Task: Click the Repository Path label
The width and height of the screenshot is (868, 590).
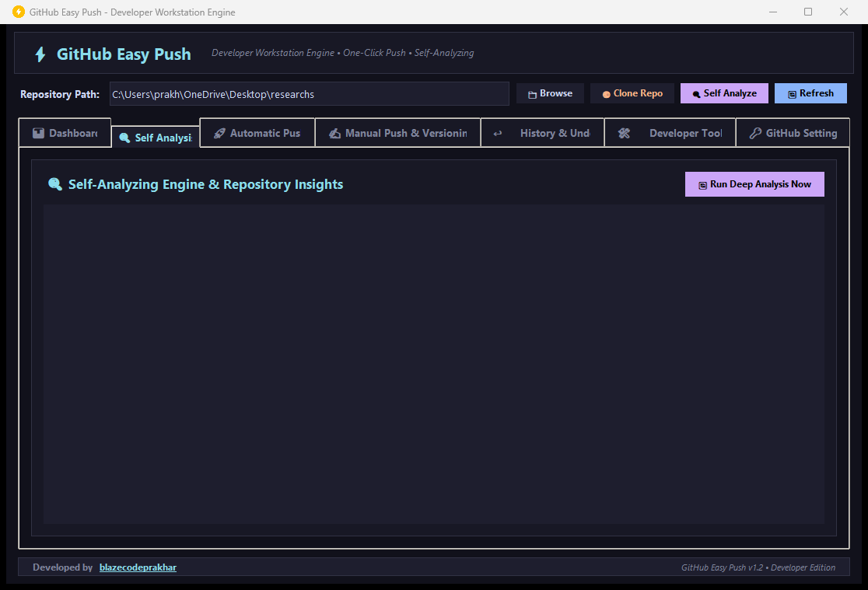Action: (60, 95)
